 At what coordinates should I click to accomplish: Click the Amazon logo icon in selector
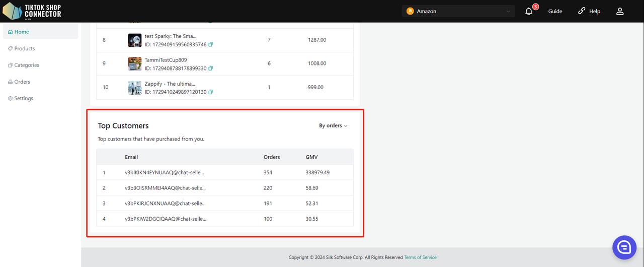coord(410,11)
